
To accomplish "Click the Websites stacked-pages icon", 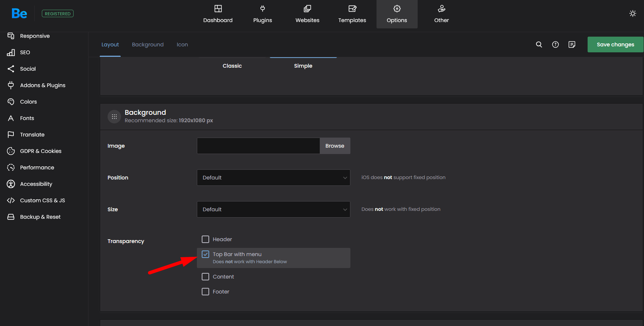I will 307,9.
